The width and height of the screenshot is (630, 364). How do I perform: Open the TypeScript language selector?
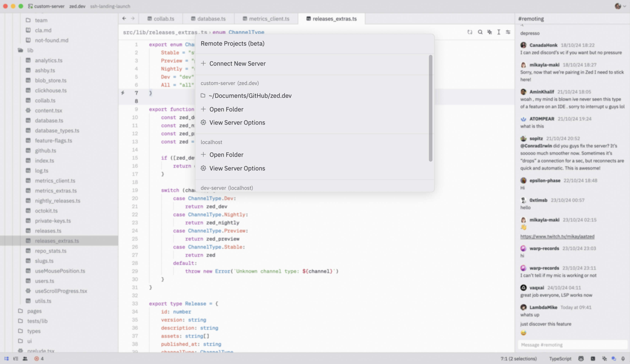[560, 358]
